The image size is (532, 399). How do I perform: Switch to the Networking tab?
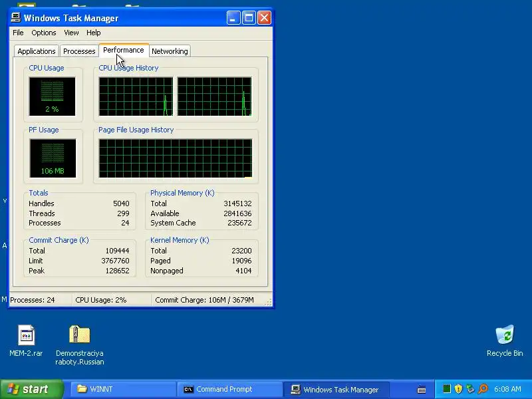click(170, 51)
